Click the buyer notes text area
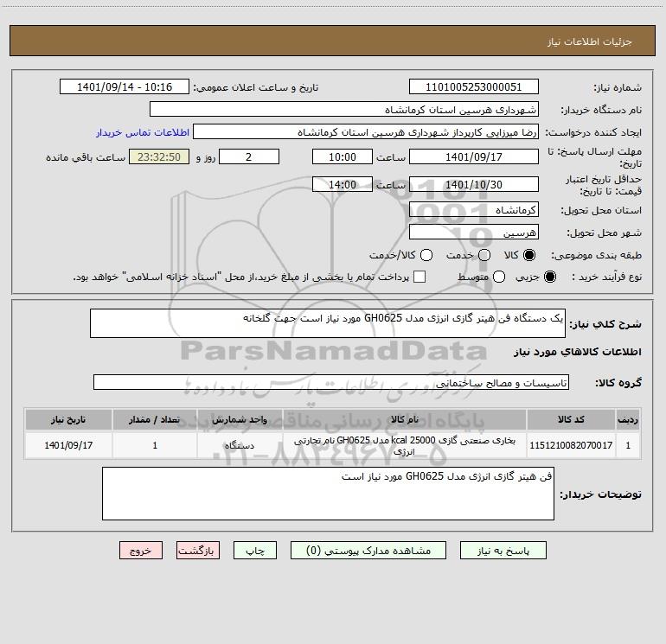This screenshot has width=666, height=644. (x=328, y=494)
